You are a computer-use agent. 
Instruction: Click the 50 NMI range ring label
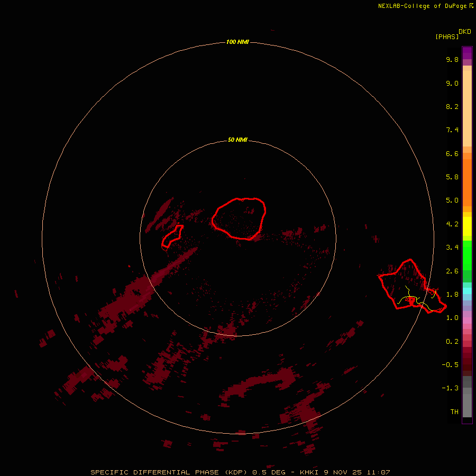(237, 140)
